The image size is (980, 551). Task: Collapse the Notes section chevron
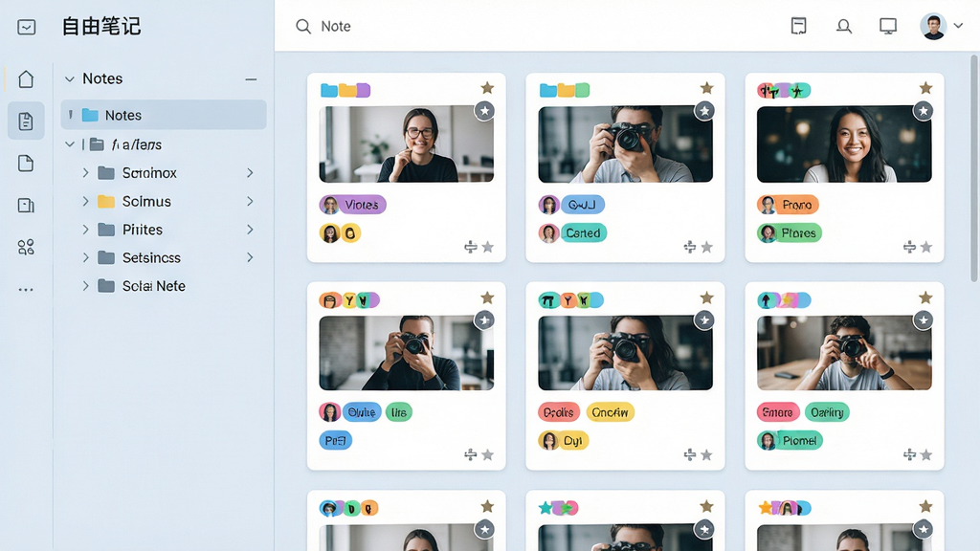pyautogui.click(x=69, y=78)
